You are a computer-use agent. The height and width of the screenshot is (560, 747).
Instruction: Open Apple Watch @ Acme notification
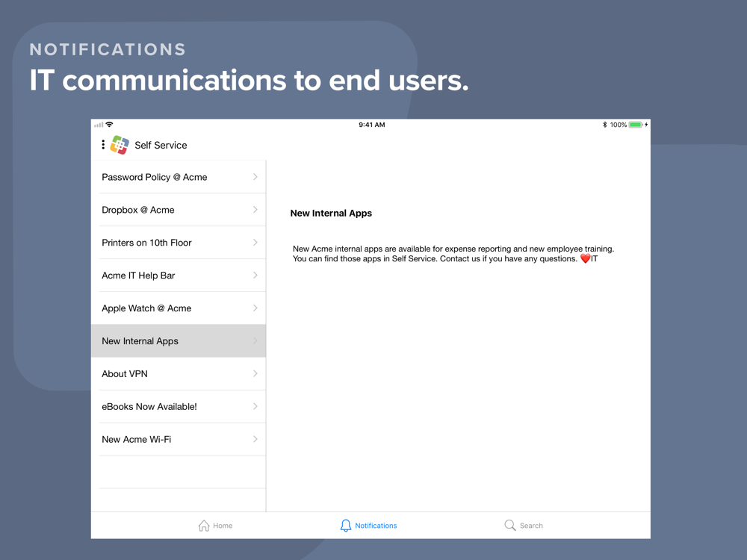(x=179, y=308)
